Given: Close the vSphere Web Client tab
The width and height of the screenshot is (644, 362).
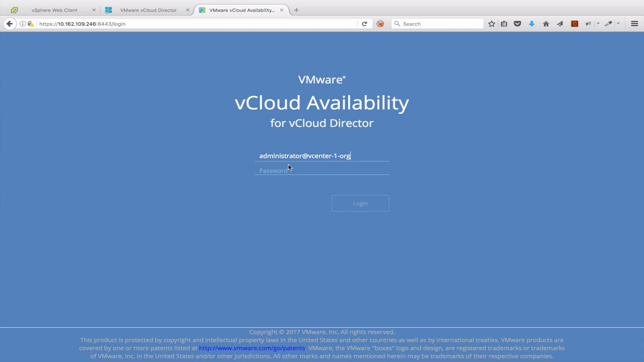Looking at the screenshot, I should coord(94,10).
